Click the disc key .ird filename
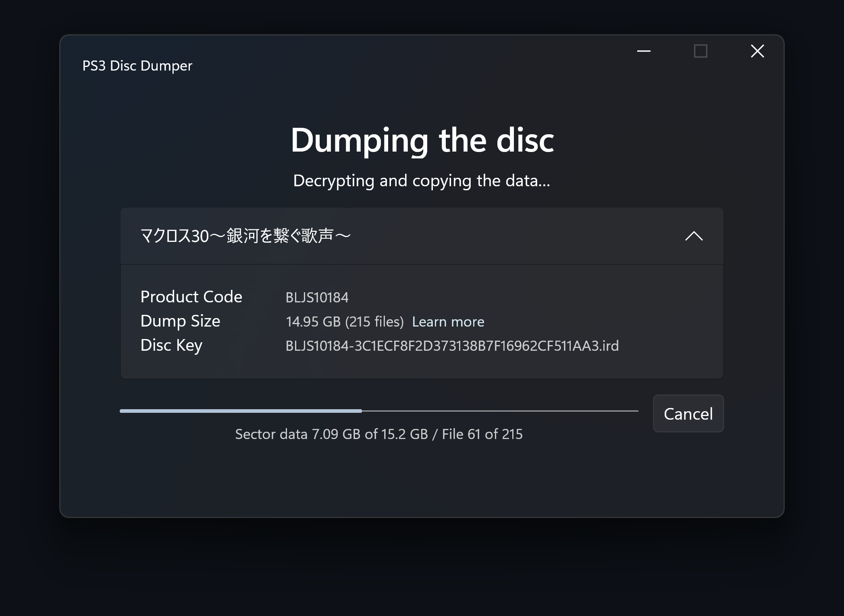Screen dimensions: 844x616 452,346
